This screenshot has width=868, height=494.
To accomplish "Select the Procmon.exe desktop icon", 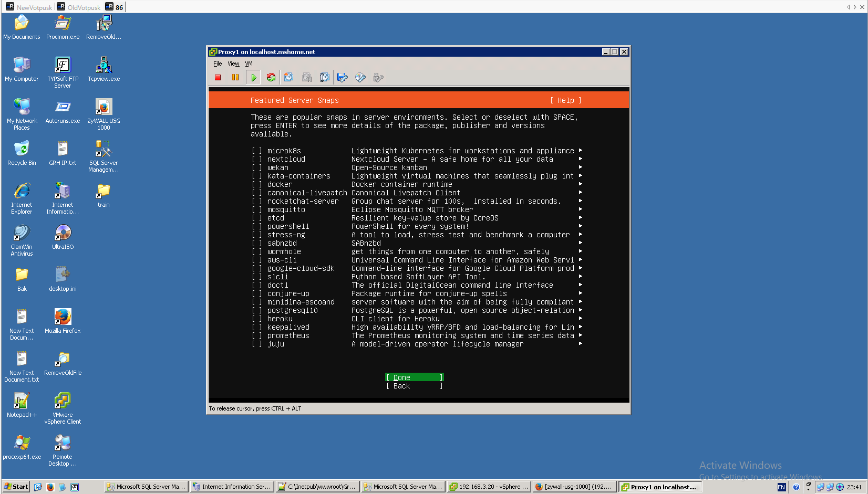I will (x=63, y=27).
